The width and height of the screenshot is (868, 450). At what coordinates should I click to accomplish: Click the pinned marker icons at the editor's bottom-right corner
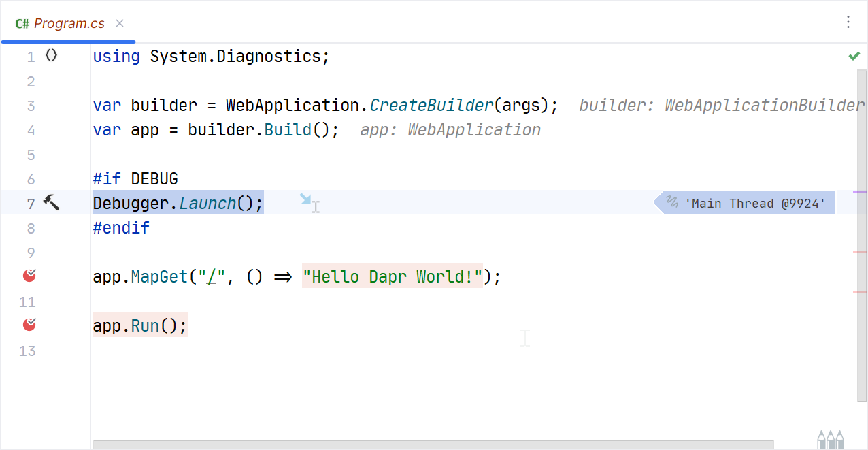click(831, 439)
